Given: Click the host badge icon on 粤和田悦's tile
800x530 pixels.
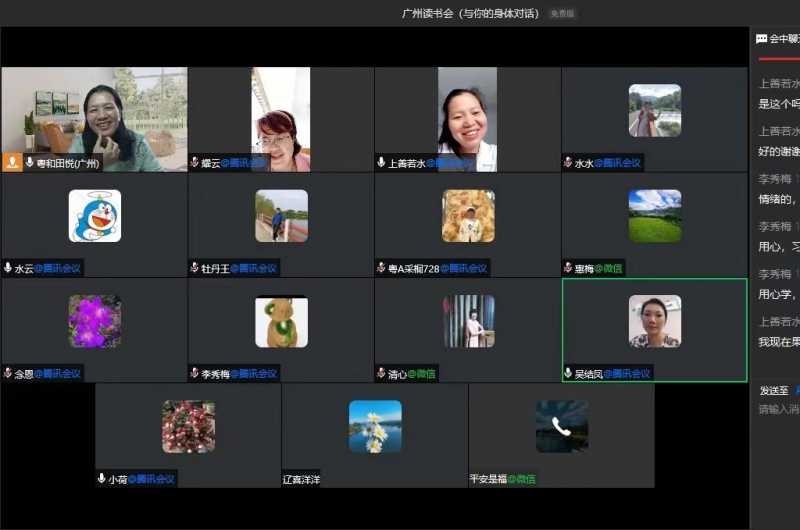Looking at the screenshot, I should [12, 162].
